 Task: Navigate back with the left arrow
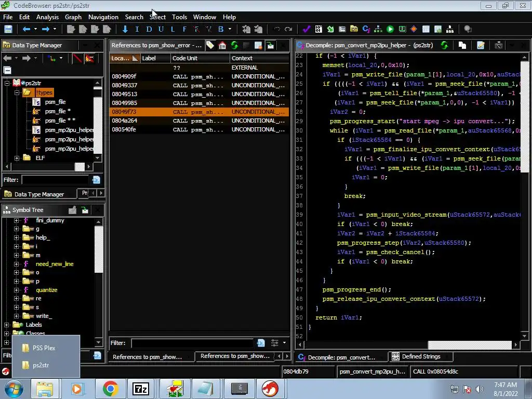[x=26, y=29]
